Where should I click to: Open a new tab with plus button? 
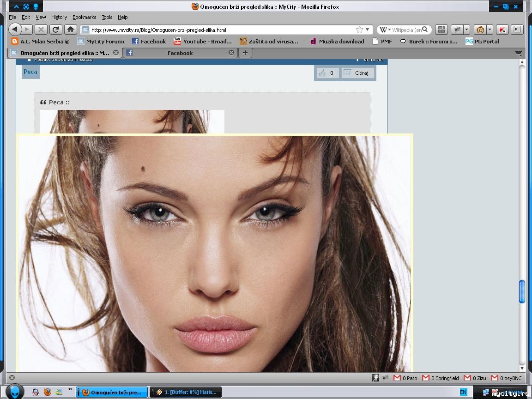tap(245, 53)
